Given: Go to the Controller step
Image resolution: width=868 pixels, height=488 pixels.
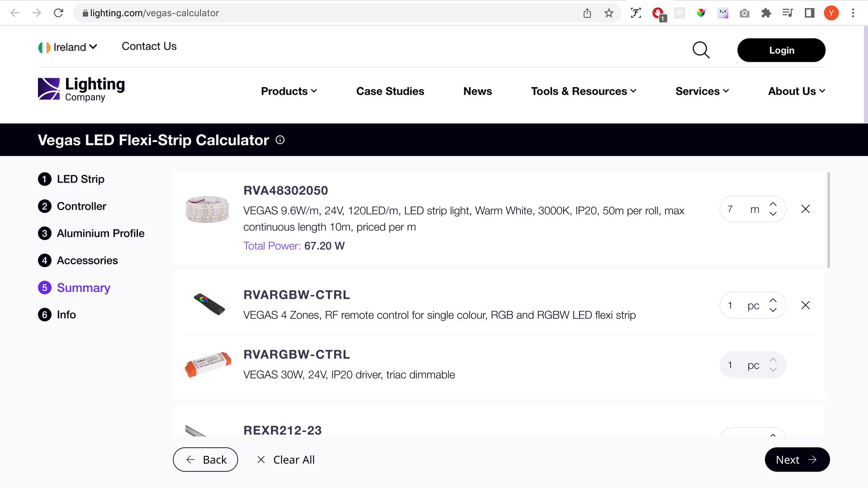Looking at the screenshot, I should click(81, 206).
